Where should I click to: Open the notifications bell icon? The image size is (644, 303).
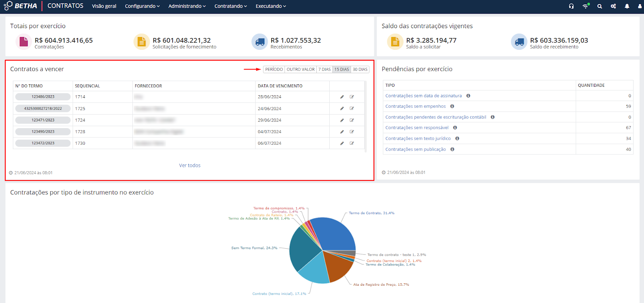(x=627, y=6)
